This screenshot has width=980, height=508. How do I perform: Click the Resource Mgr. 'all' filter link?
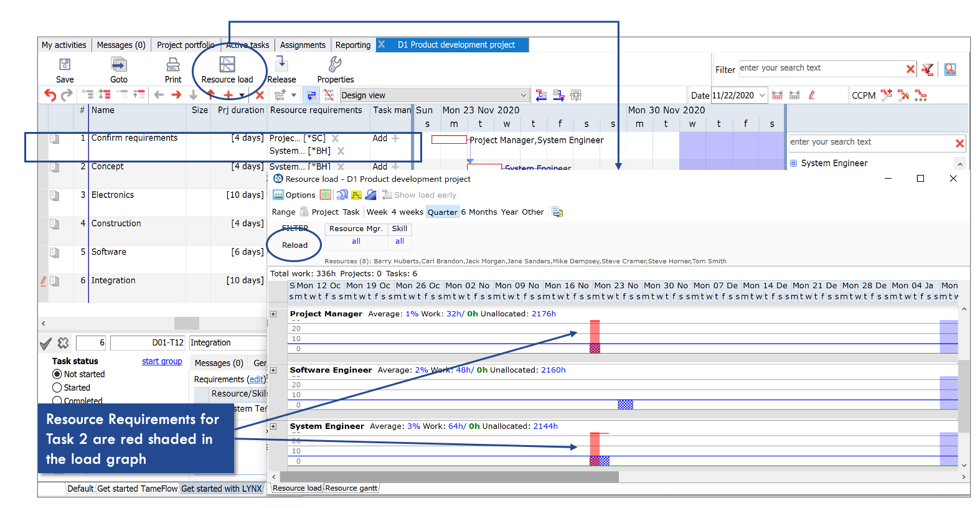point(356,242)
